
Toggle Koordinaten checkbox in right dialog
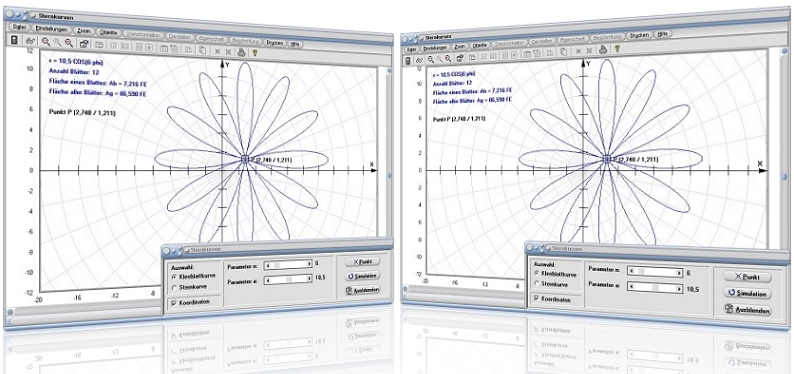[x=537, y=299]
